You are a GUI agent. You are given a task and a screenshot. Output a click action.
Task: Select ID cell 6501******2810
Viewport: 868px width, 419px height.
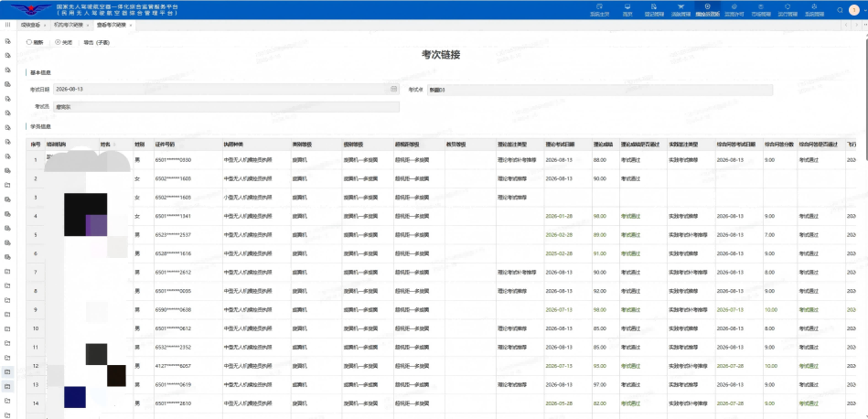[173, 403]
